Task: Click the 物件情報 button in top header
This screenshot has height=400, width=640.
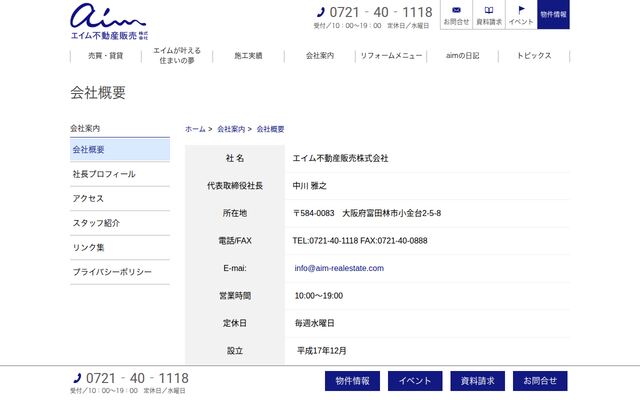Action: [553, 14]
